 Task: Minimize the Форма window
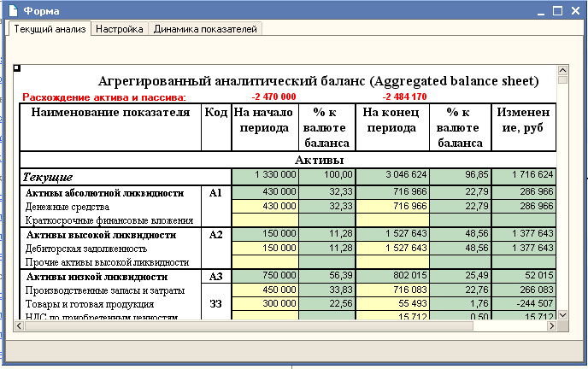540,11
